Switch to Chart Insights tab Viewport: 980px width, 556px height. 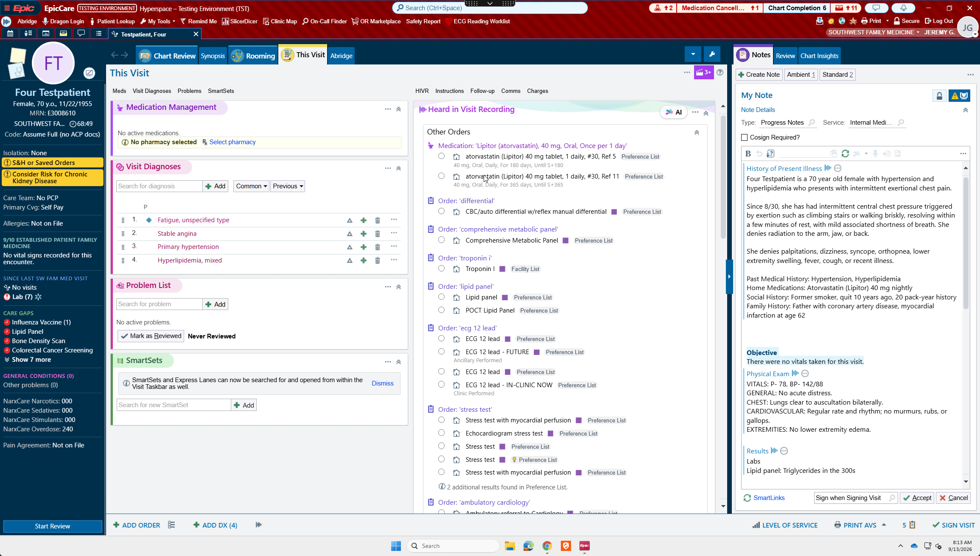819,56
